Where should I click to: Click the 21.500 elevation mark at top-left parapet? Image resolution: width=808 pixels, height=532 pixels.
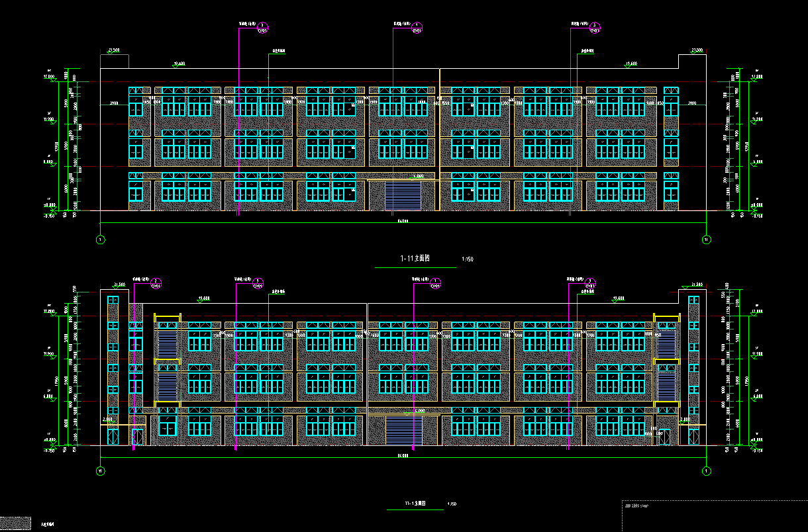(113, 50)
